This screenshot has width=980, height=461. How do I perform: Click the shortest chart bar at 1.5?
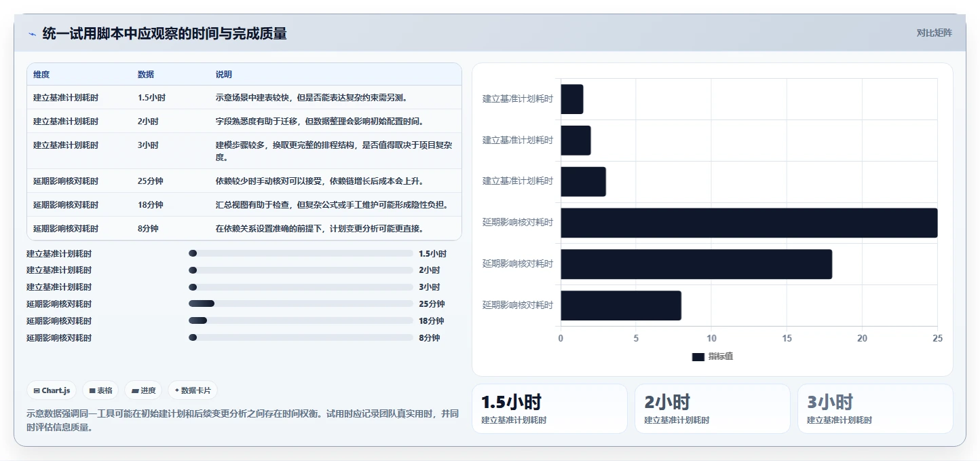click(x=572, y=99)
